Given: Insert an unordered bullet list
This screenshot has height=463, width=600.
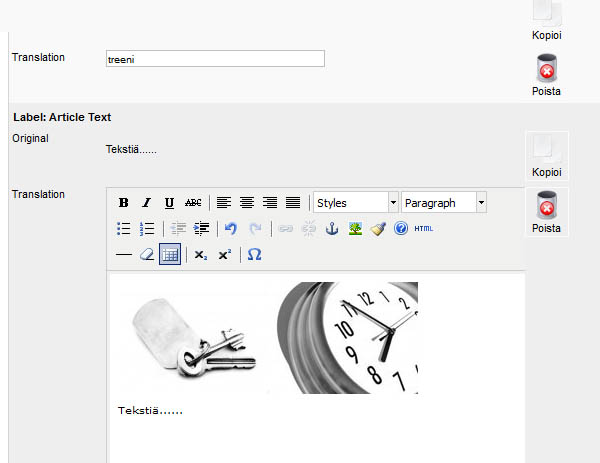Looking at the screenshot, I should 124,229.
